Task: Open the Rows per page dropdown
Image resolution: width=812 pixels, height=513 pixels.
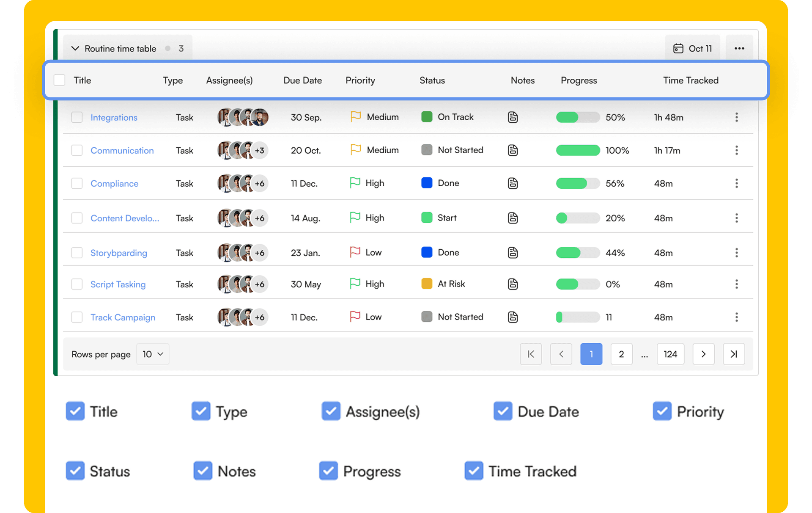Action: [152, 354]
